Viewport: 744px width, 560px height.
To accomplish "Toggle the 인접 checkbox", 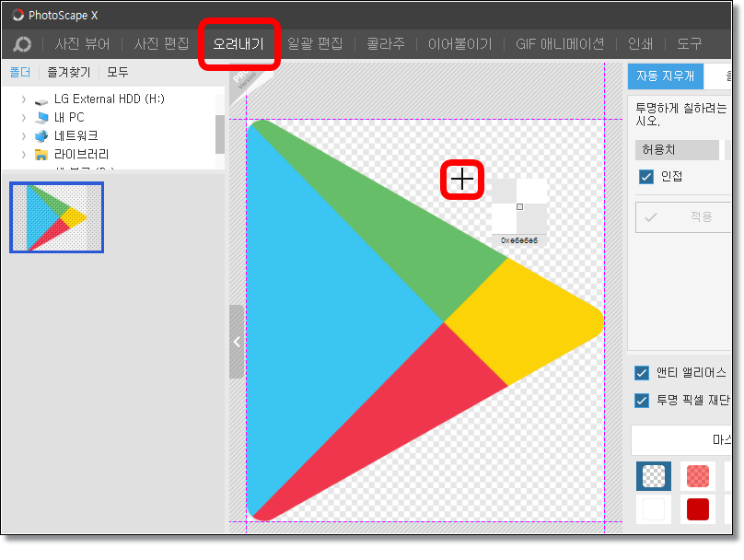I will tap(646, 177).
